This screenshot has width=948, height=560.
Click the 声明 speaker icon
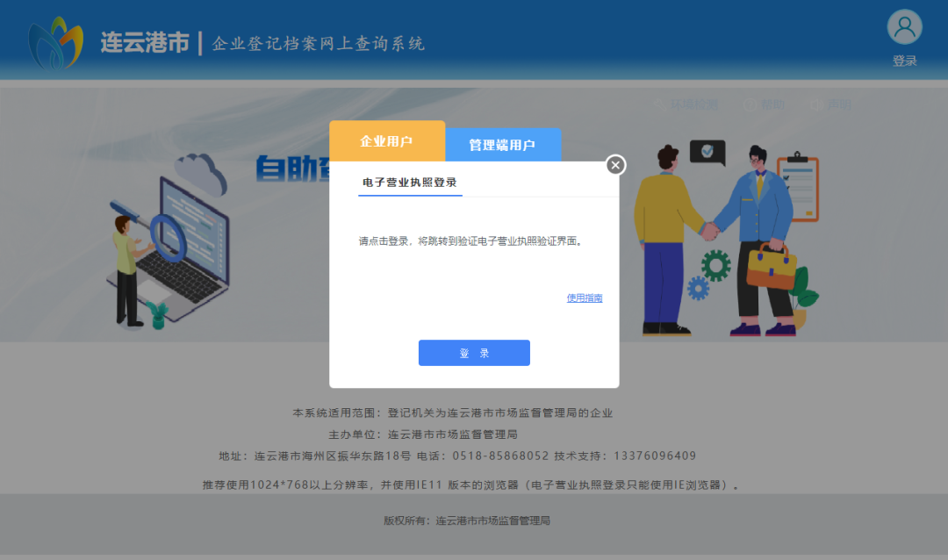[x=815, y=104]
